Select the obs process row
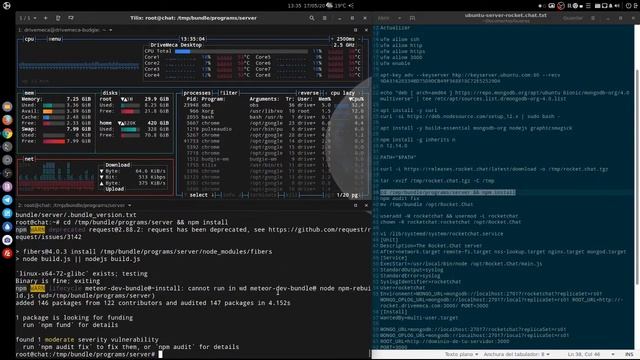Viewport: 640px width, 360px height. pos(273,105)
